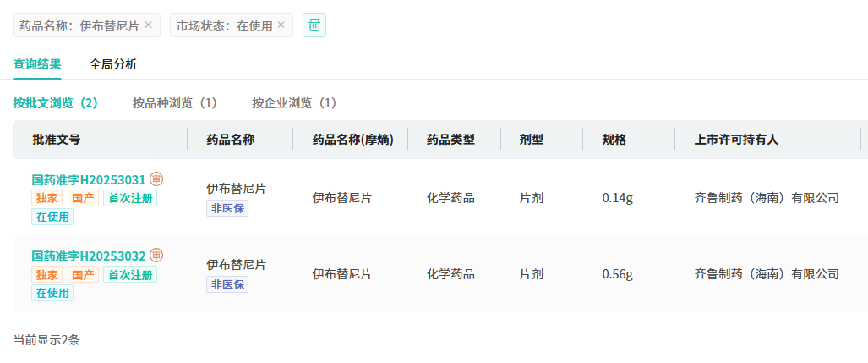Open approval 国药准字H20253031
This screenshot has height=363, width=868.
click(89, 180)
